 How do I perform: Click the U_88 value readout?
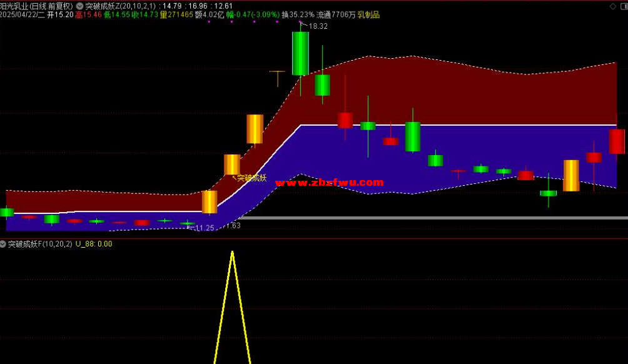pyautogui.click(x=94, y=244)
